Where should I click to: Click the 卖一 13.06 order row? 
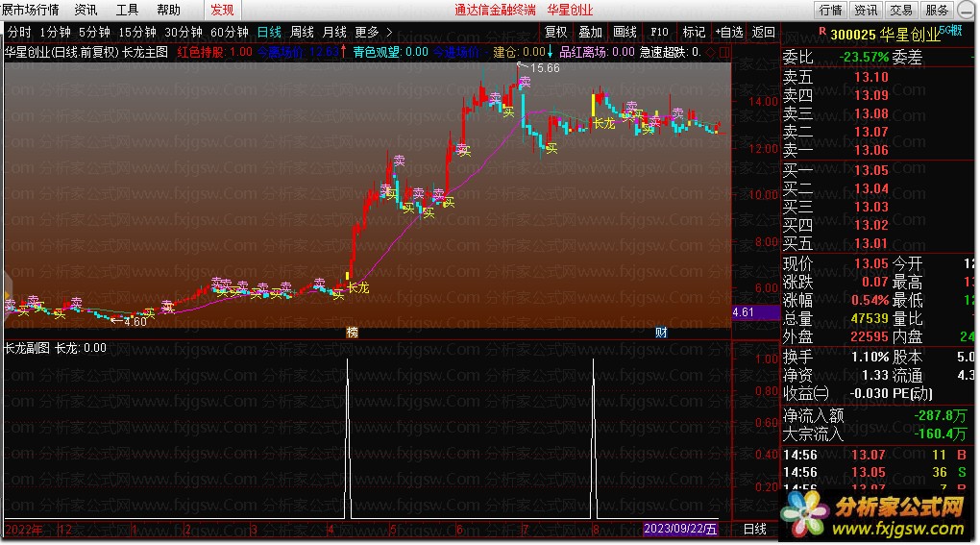pyautogui.click(x=878, y=150)
